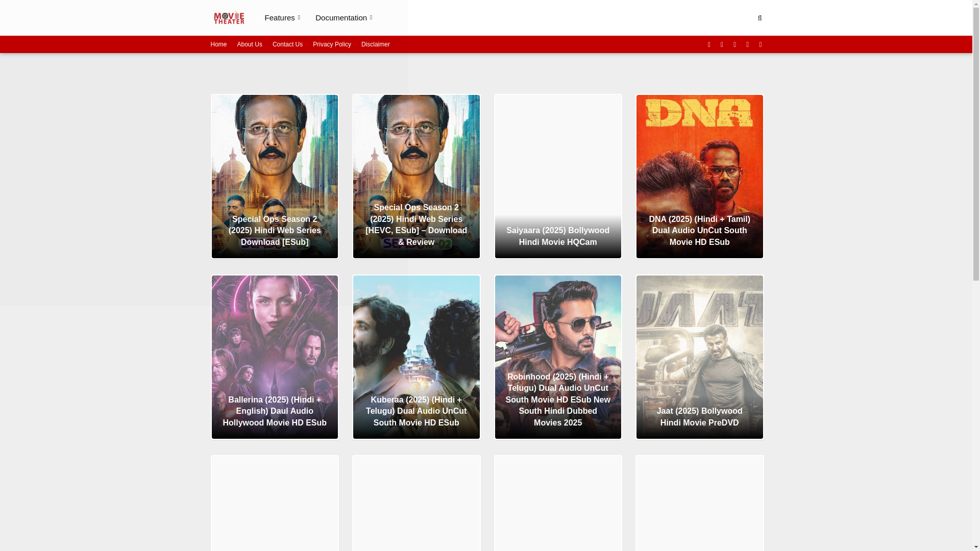The height and width of the screenshot is (551, 980).
Task: Open Kuberaa (2025) Hindi + Telugu movie post
Action: 416,357
